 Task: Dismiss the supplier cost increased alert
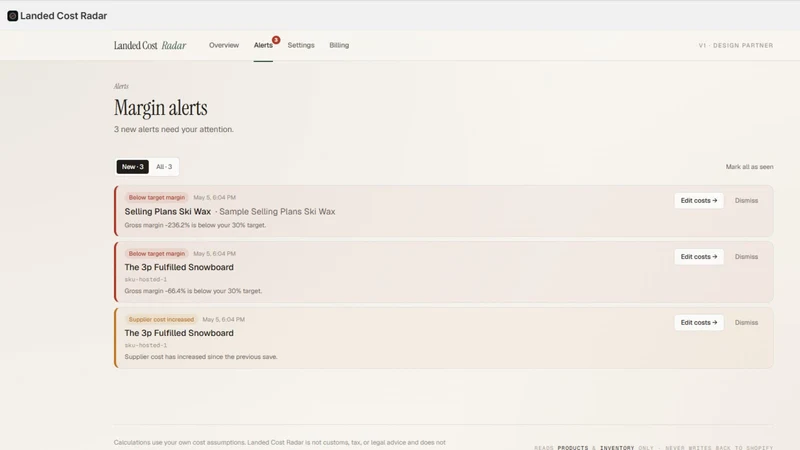coord(746,322)
